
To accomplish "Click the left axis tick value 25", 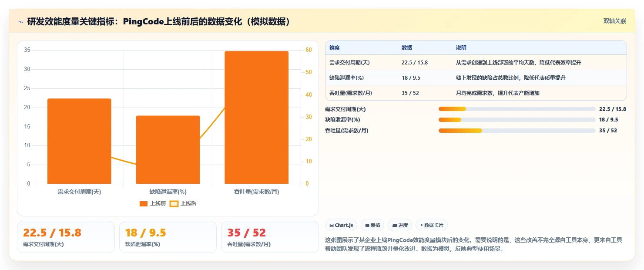I will [x=27, y=88].
